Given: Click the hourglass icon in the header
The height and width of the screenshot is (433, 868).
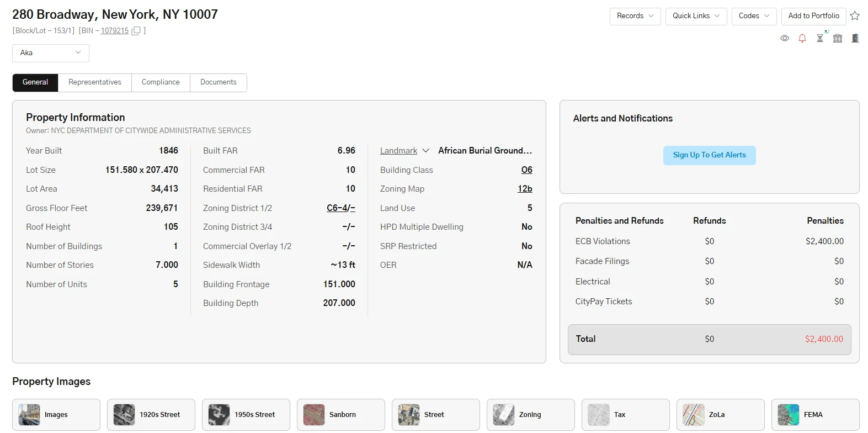Looking at the screenshot, I should pyautogui.click(x=820, y=38).
